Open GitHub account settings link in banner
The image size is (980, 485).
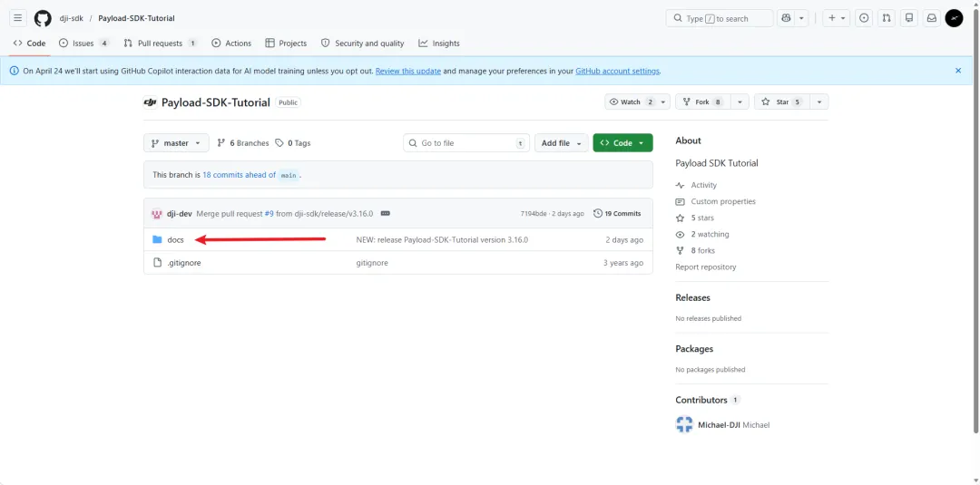click(618, 71)
